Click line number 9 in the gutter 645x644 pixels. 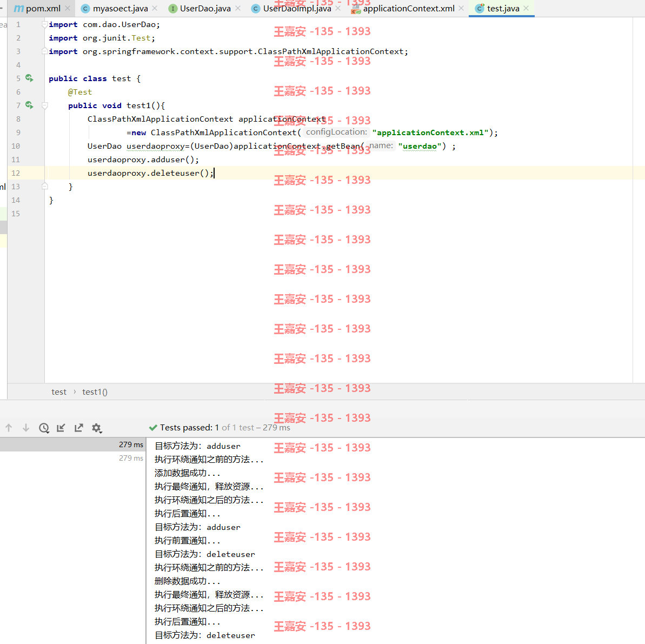[18, 132]
